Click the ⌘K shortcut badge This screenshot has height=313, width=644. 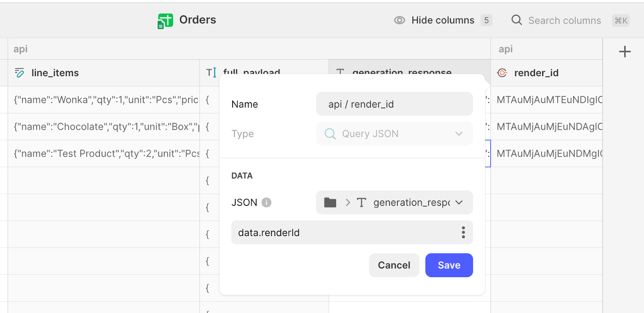pyautogui.click(x=621, y=21)
